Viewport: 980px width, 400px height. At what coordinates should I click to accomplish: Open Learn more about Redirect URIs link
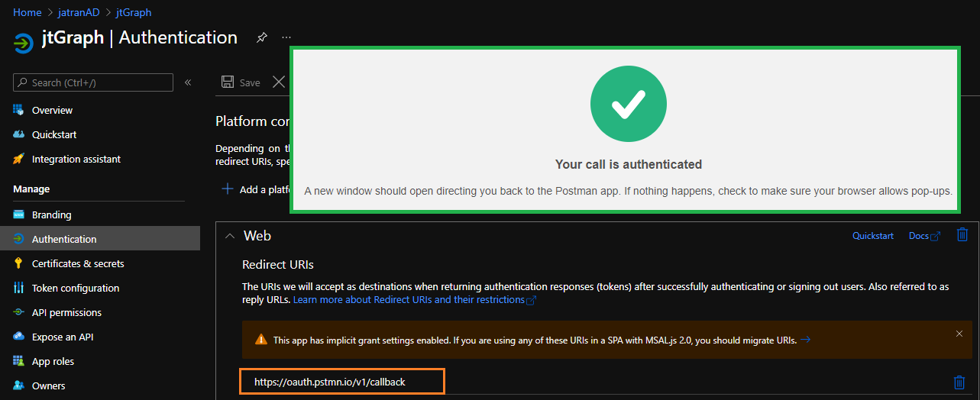tap(414, 300)
